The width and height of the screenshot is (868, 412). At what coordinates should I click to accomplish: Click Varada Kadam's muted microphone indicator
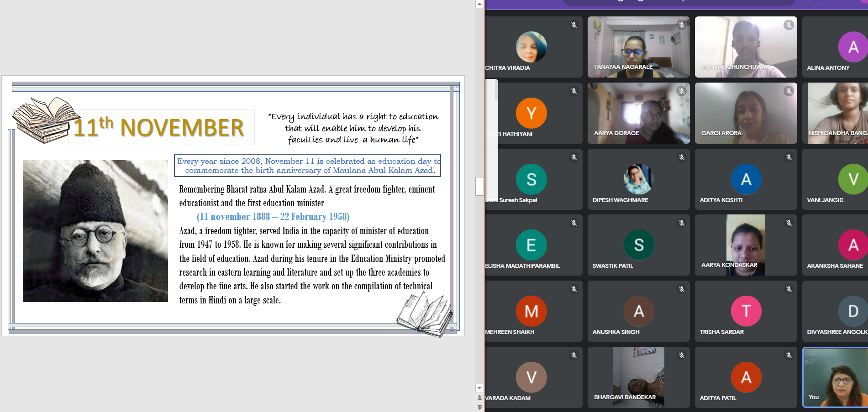click(574, 355)
